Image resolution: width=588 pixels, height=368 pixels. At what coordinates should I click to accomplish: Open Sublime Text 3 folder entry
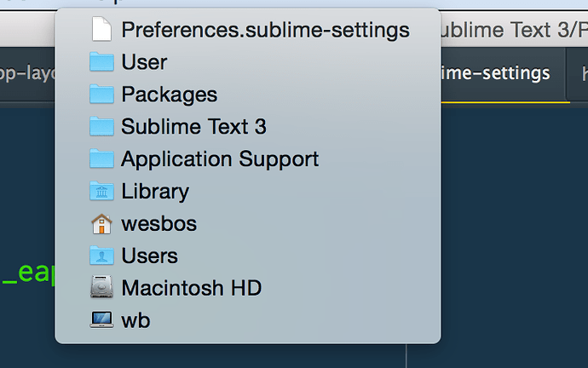tap(248, 126)
